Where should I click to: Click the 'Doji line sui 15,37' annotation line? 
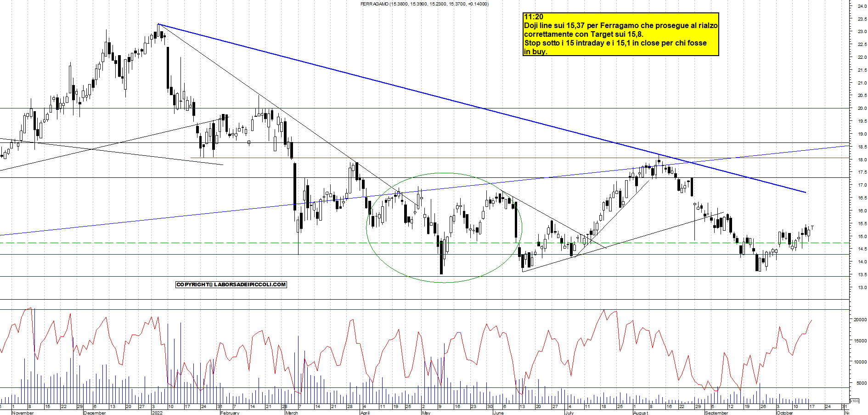point(621,26)
